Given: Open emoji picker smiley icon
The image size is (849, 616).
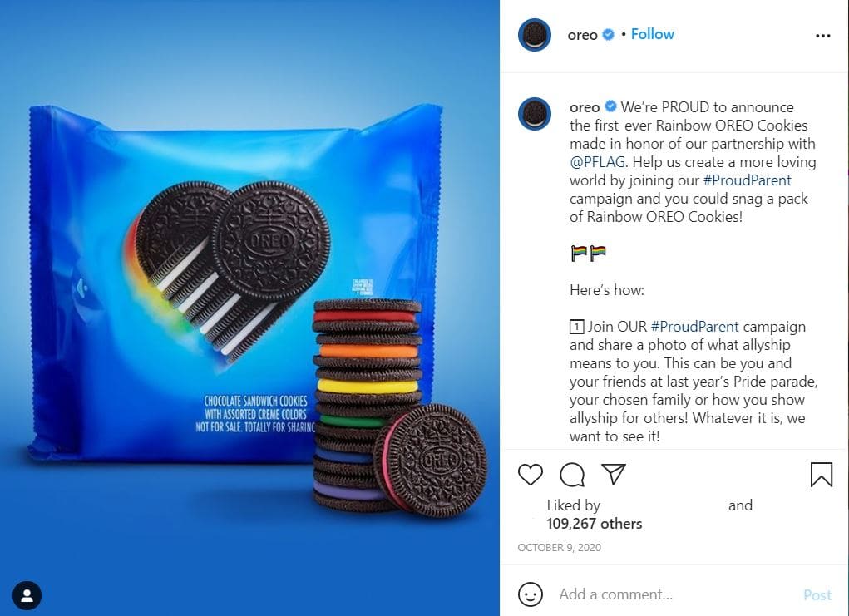Looking at the screenshot, I should 530,594.
